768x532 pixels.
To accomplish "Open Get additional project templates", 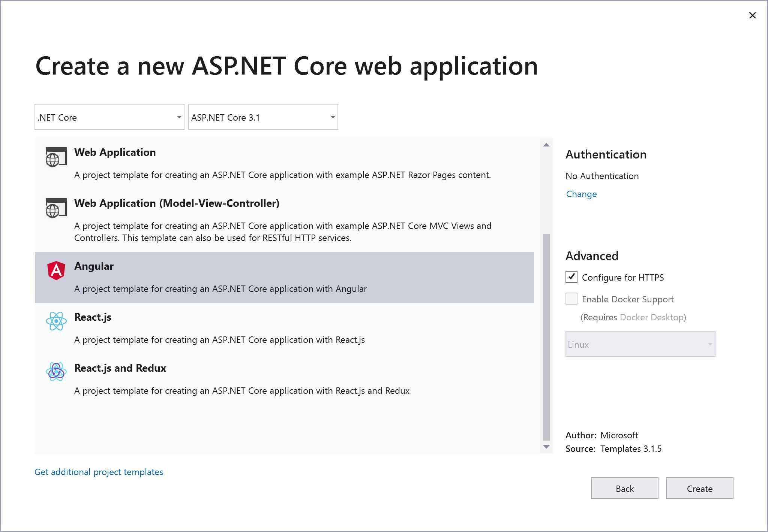I will click(99, 472).
